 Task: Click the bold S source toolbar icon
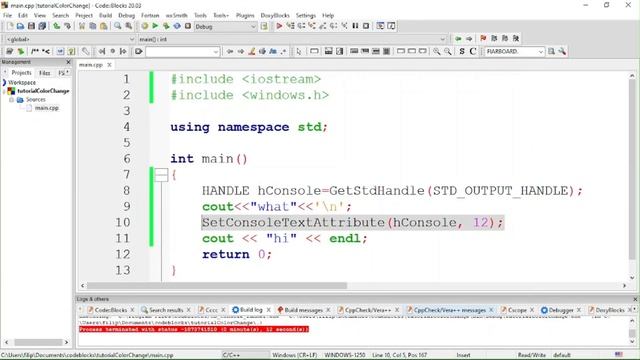[462, 51]
